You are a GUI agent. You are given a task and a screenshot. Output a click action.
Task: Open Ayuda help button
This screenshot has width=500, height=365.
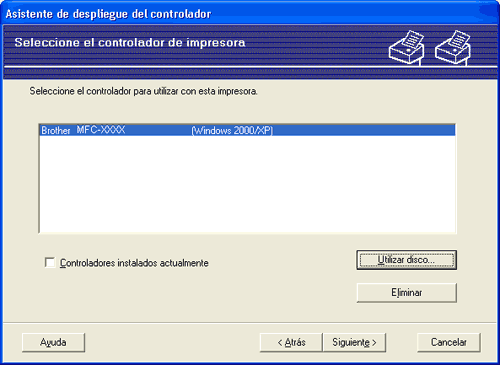(x=53, y=342)
